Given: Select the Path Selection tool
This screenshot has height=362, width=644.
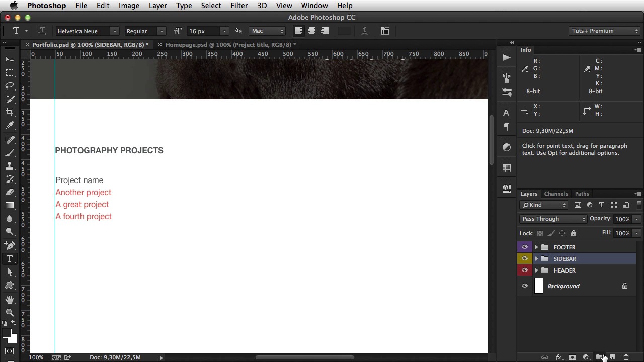Looking at the screenshot, I should point(10,272).
